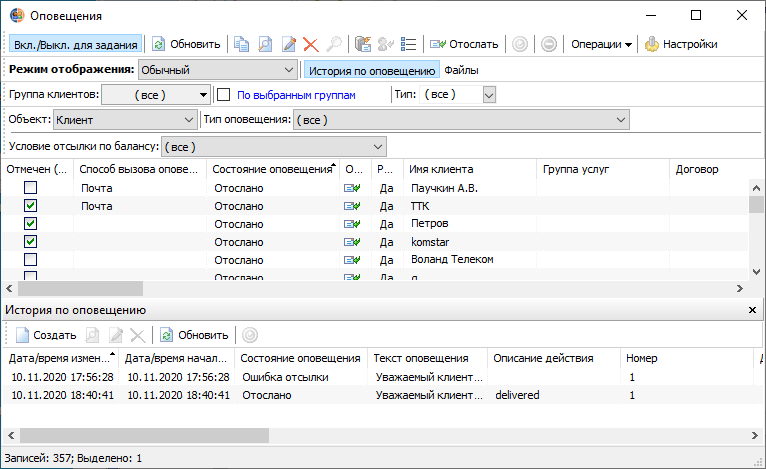This screenshot has width=766, height=469.
Task: Click the grayed edit pencil in history toolbar
Action: click(x=116, y=335)
